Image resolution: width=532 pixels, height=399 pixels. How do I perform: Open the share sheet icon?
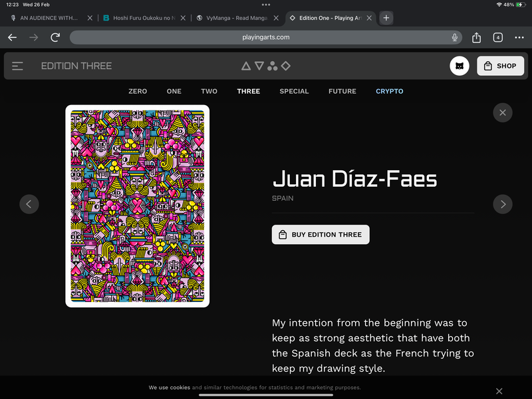point(476,37)
